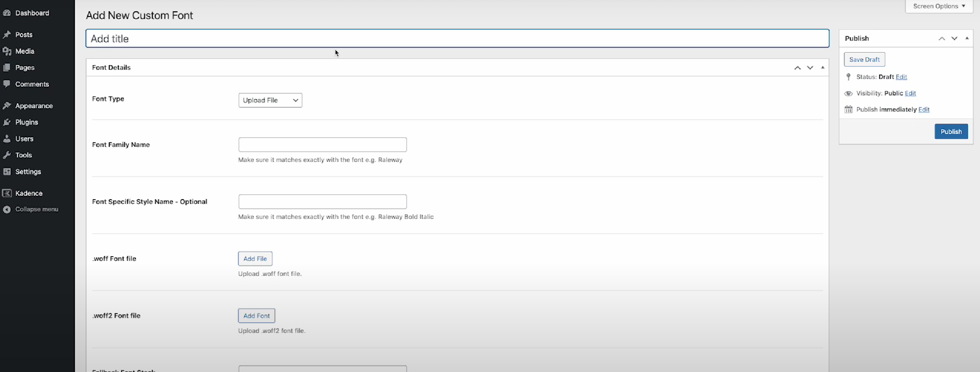
Task: Click the Font Family Name field
Action: coord(322,145)
